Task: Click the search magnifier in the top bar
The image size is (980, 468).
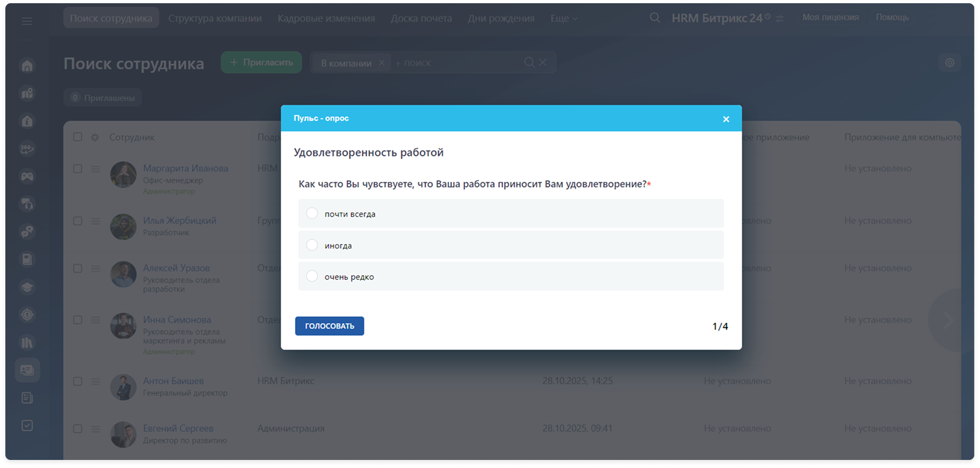Action: pos(654,18)
